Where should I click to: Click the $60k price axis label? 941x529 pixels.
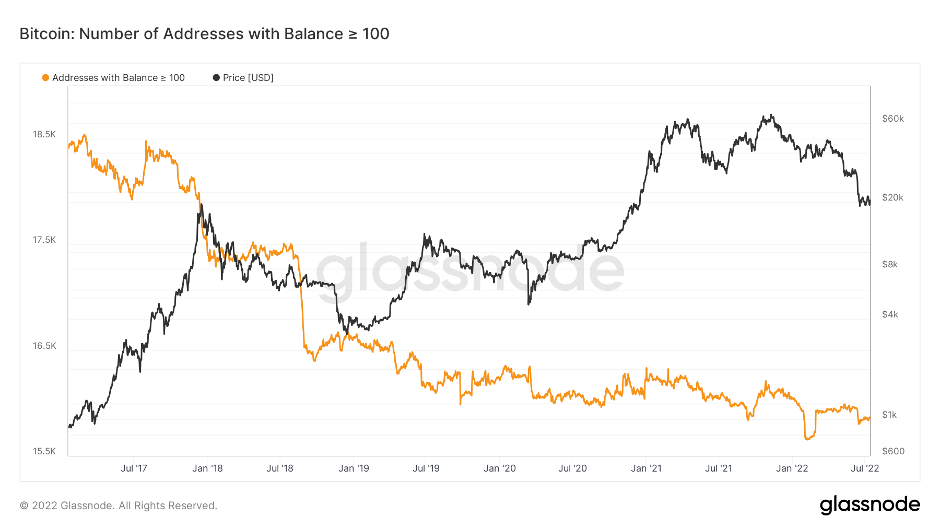893,119
